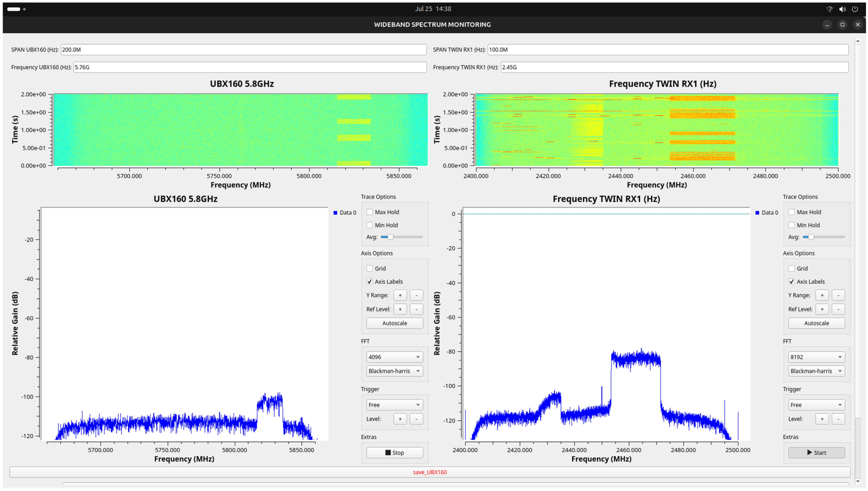The width and height of the screenshot is (868, 491).
Task: Click UBX160 Data 0 legend marker
Action: pos(335,212)
